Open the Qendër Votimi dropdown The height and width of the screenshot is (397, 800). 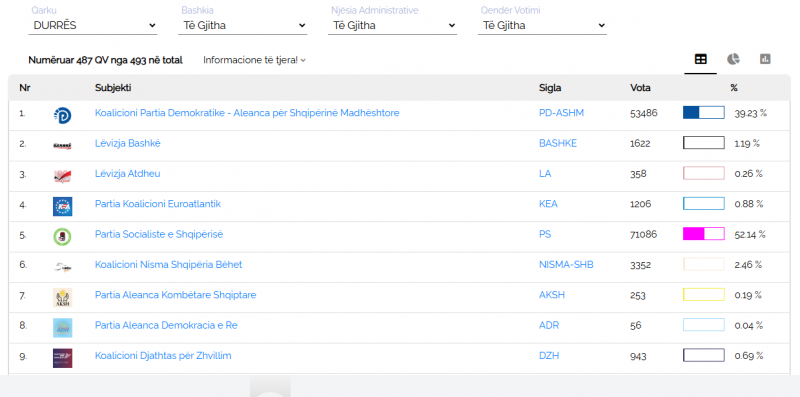click(542, 26)
